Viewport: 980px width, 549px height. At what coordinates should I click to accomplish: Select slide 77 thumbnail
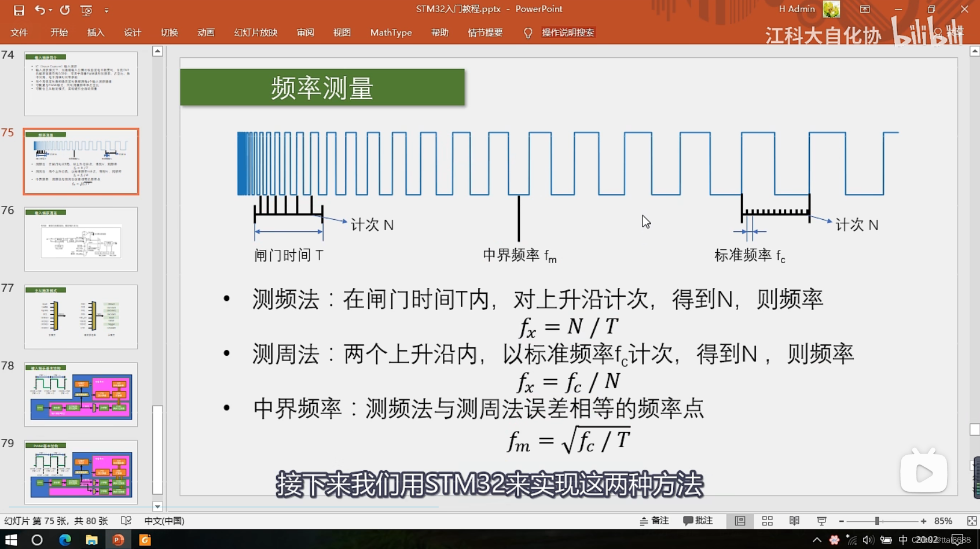81,316
